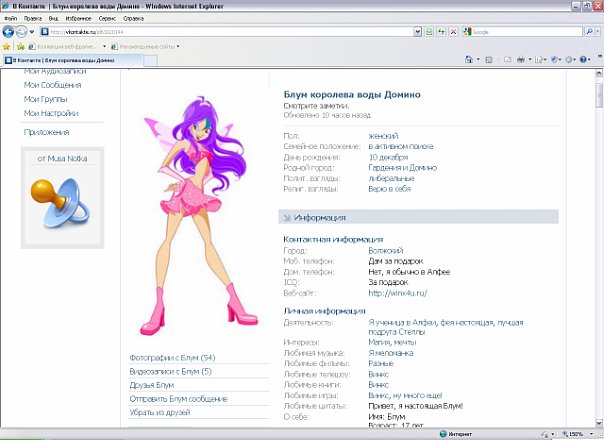Click Отправить Блум сообщение link

coord(180,398)
